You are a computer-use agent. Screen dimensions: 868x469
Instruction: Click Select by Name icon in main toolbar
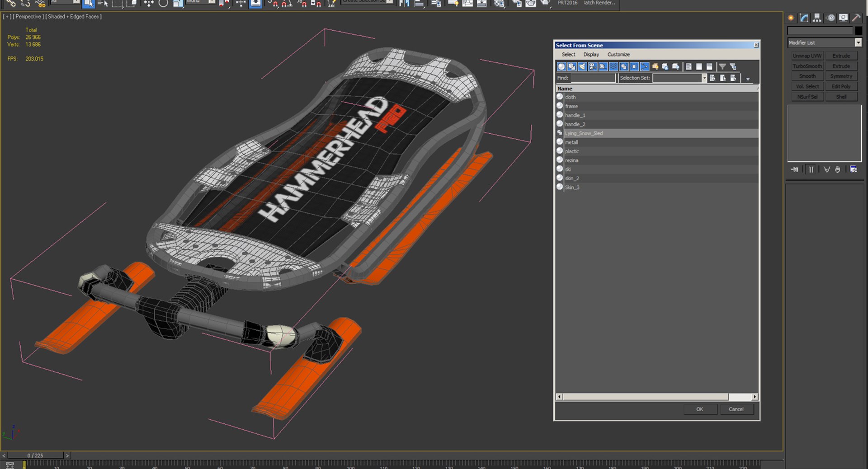tap(103, 4)
